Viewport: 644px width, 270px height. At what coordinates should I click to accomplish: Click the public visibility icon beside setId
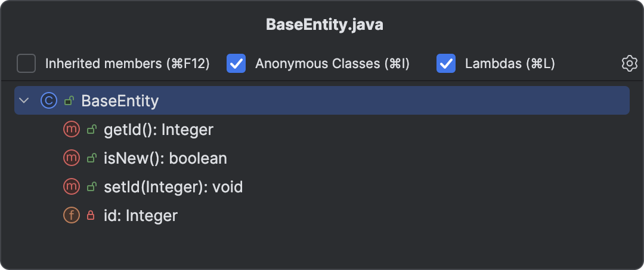click(x=91, y=187)
